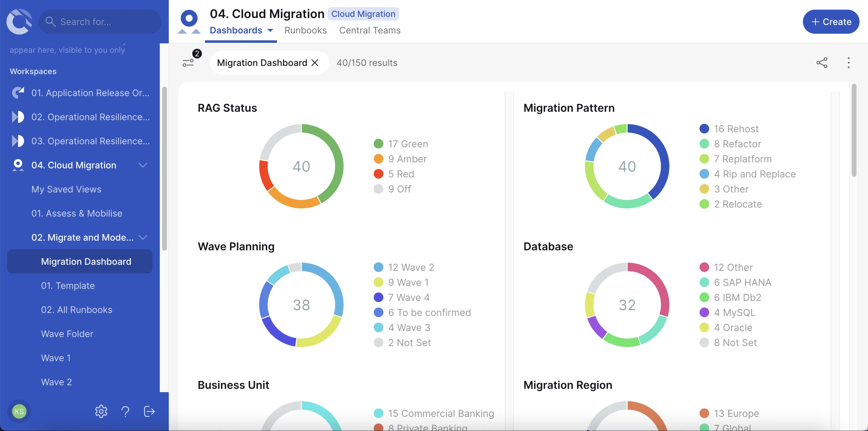The image size is (868, 431).
Task: Select the 02. Operational Resilience workspace icon
Action: tap(18, 117)
